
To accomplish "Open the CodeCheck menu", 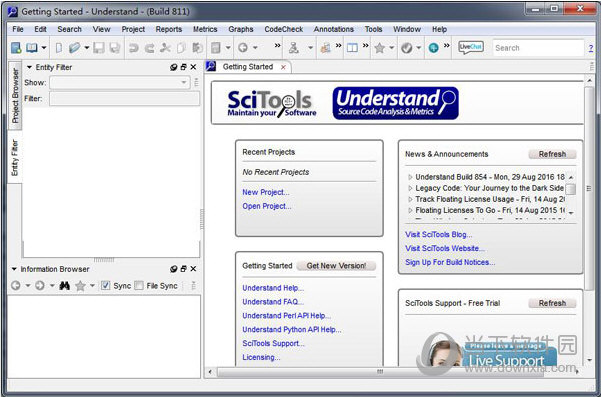I will 284,29.
